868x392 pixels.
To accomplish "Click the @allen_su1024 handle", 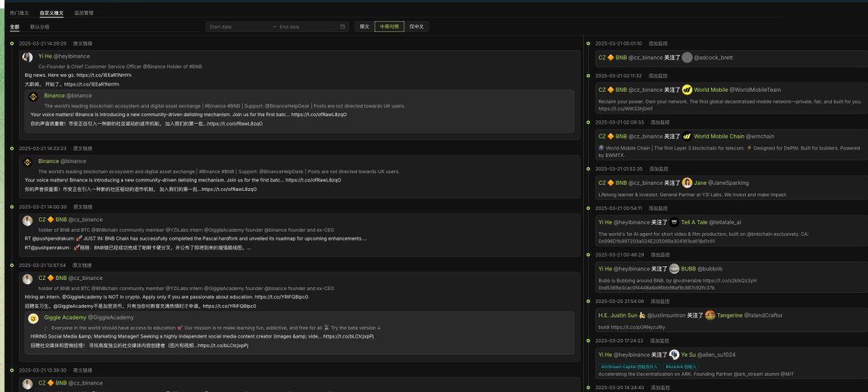I will [x=716, y=354].
